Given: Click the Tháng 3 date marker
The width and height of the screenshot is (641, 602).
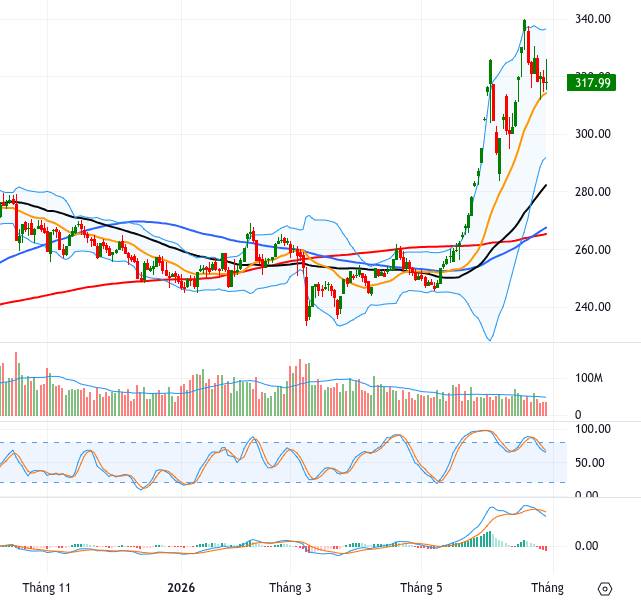Looking at the screenshot, I should pyautogui.click(x=290, y=588).
